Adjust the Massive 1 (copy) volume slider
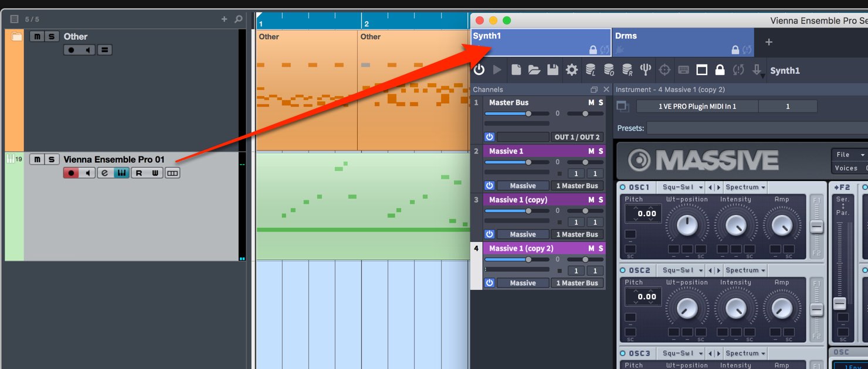This screenshot has height=369, width=868. [x=517, y=211]
